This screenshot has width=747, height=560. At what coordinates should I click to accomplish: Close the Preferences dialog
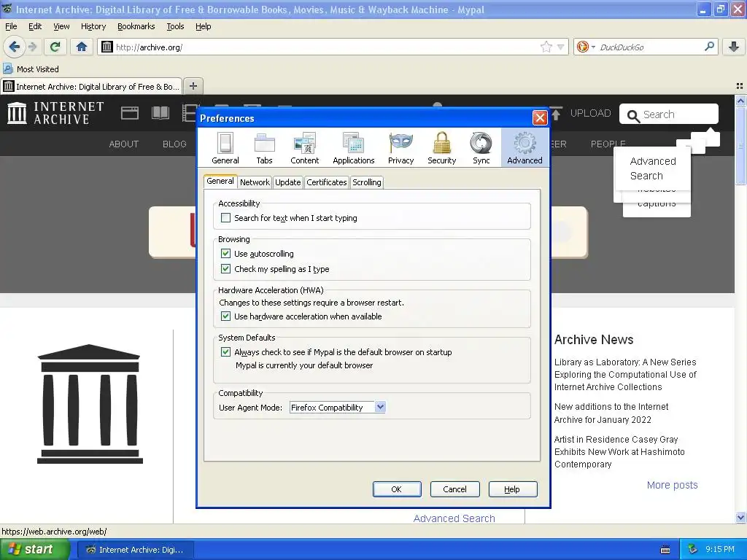[x=539, y=117]
